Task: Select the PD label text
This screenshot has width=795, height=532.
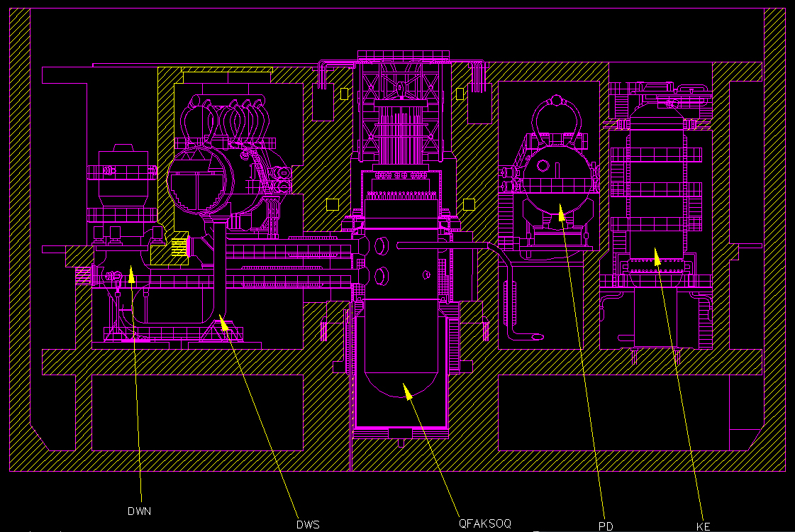Action: pyautogui.click(x=606, y=526)
